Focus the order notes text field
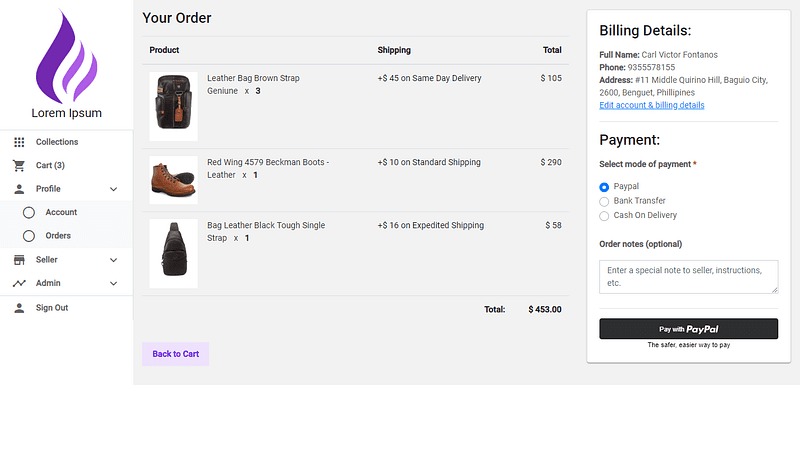This screenshot has width=800, height=454. pyautogui.click(x=688, y=276)
